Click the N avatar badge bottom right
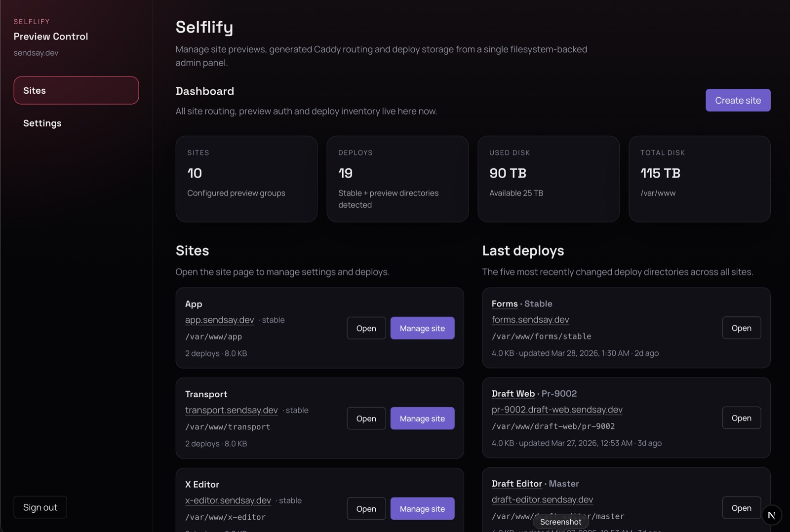This screenshot has width=790, height=532. [772, 515]
